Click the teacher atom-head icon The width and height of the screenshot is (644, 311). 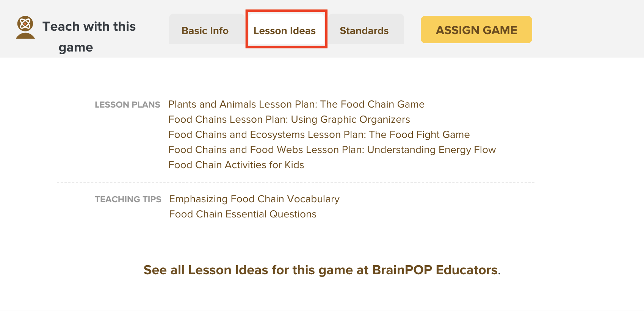click(x=25, y=27)
